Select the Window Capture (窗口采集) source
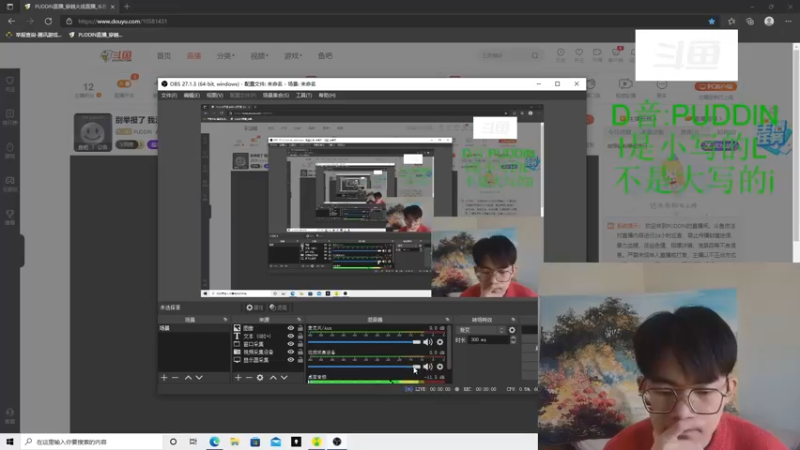This screenshot has width=800, height=450. 268,344
